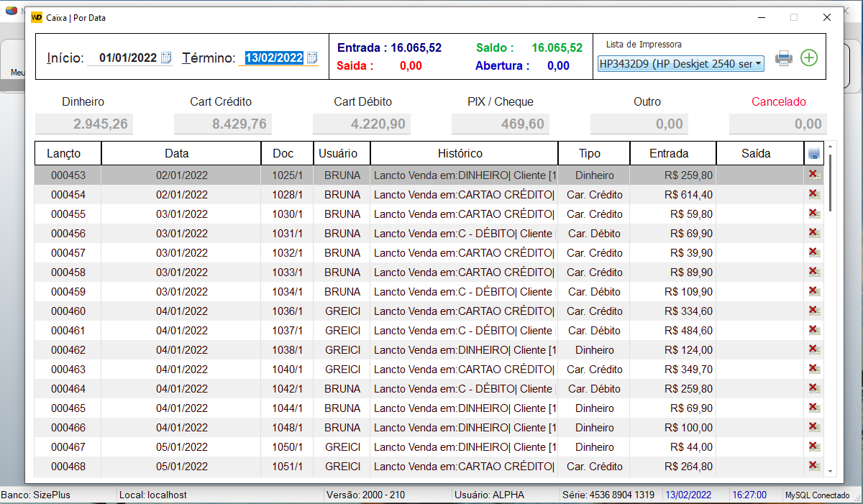Open the Término date calendar picker
The image size is (863, 504).
coord(312,58)
